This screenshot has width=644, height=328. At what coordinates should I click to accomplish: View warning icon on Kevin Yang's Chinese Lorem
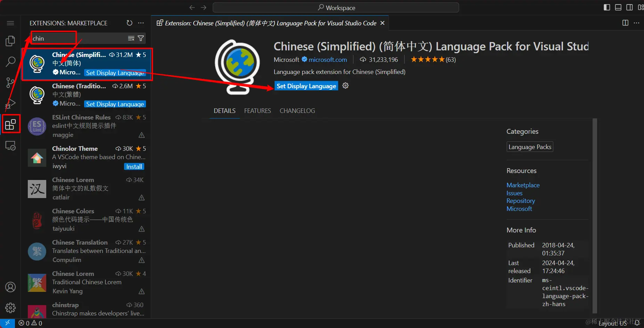coord(141,291)
